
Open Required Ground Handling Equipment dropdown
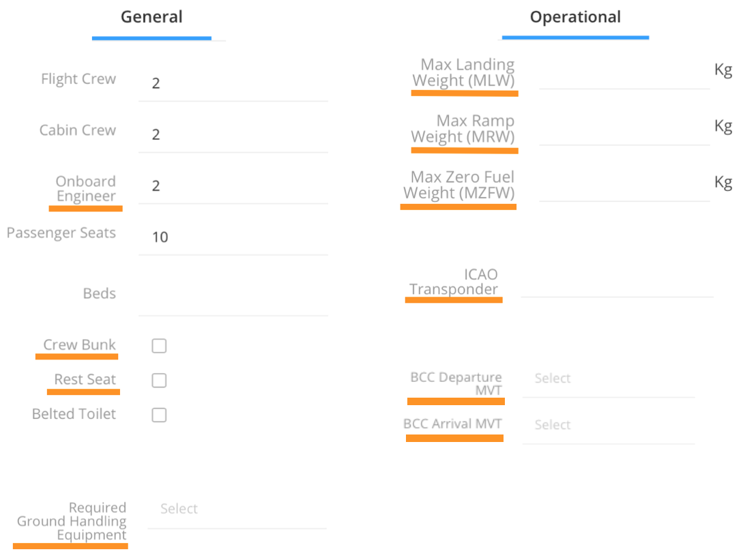tap(236, 510)
